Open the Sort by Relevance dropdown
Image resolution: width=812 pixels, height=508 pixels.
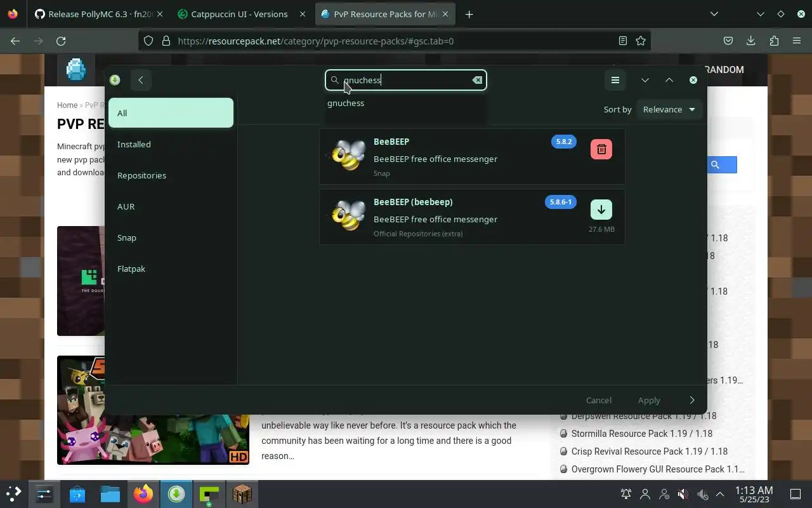[x=669, y=109]
